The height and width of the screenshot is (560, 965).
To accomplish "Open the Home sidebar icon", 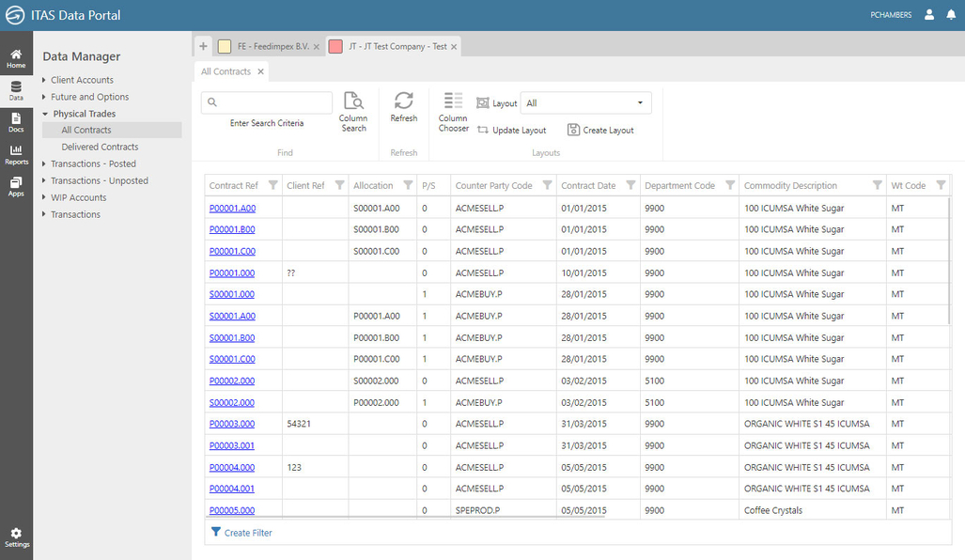I will (16, 58).
